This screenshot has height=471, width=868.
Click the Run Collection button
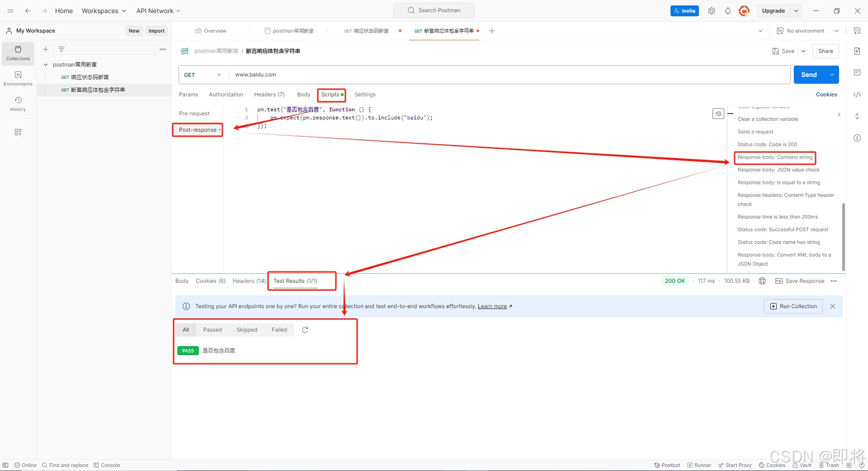pos(793,306)
